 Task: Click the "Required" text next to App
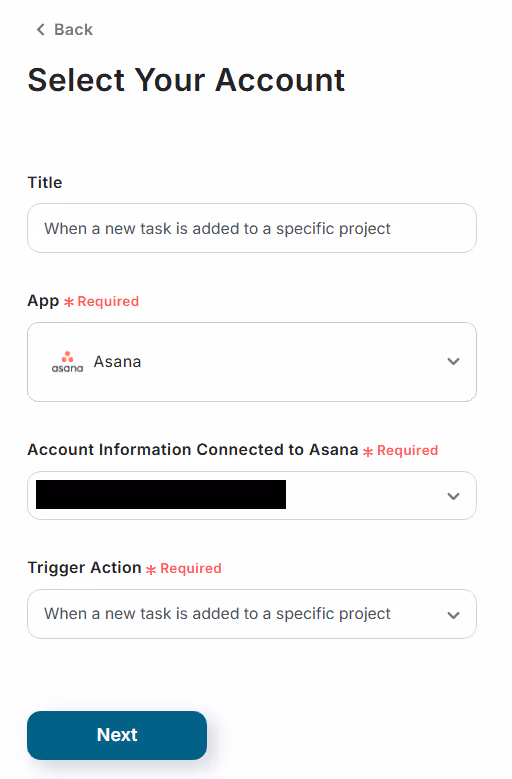pyautogui.click(x=108, y=302)
